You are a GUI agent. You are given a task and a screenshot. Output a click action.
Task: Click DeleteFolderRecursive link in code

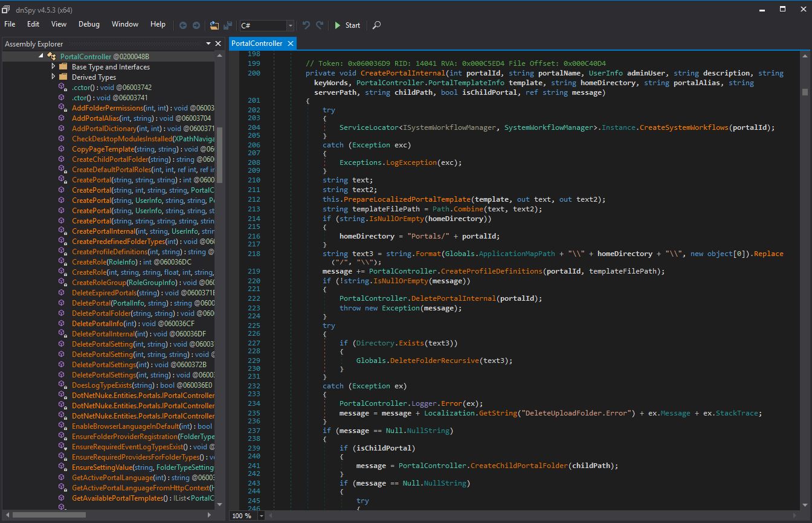pos(434,361)
